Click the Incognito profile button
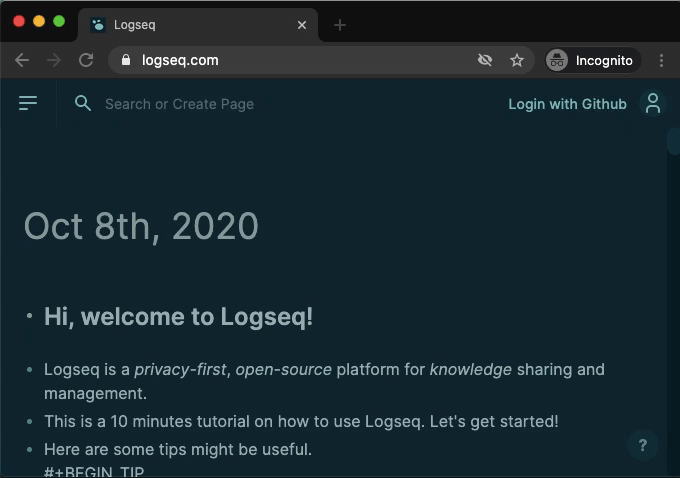 592,60
